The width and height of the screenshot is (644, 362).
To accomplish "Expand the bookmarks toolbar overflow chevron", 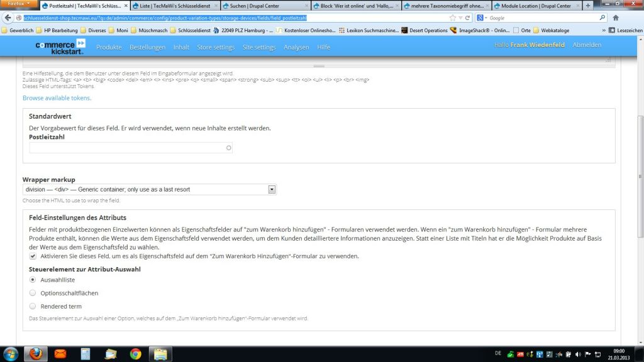I will [604, 30].
